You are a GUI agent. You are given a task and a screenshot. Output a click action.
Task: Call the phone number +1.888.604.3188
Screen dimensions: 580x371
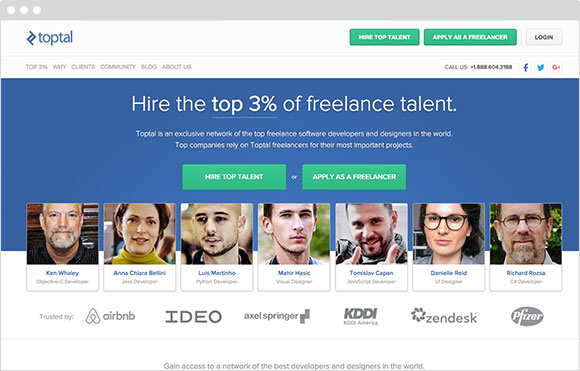(491, 67)
